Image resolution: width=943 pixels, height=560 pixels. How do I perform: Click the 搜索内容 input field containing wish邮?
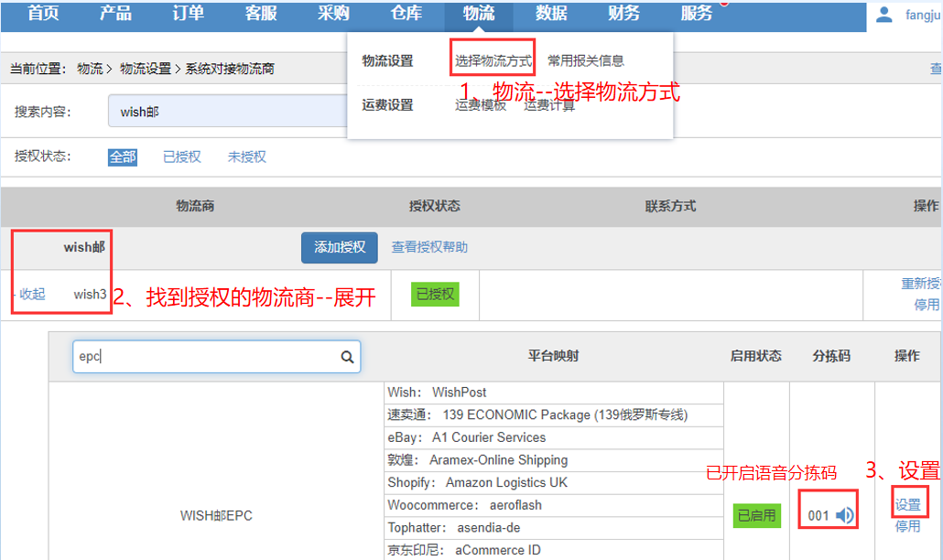click(228, 111)
